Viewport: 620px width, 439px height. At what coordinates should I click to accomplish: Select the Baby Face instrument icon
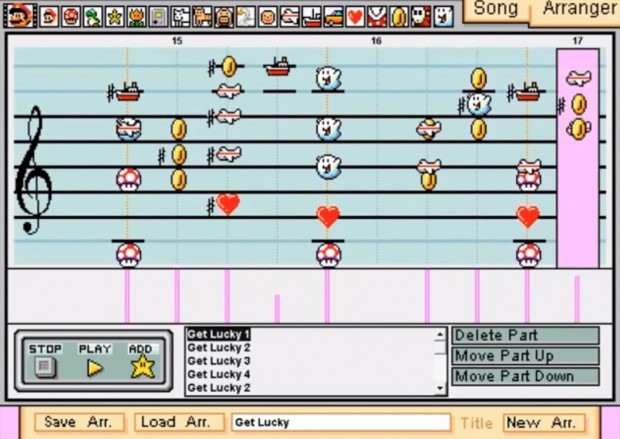[268, 17]
